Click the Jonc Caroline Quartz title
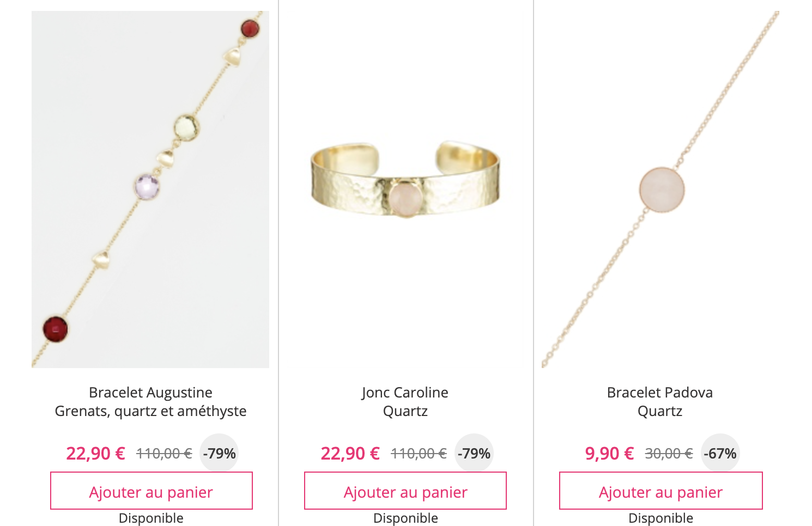This screenshot has width=812, height=526. tap(405, 402)
